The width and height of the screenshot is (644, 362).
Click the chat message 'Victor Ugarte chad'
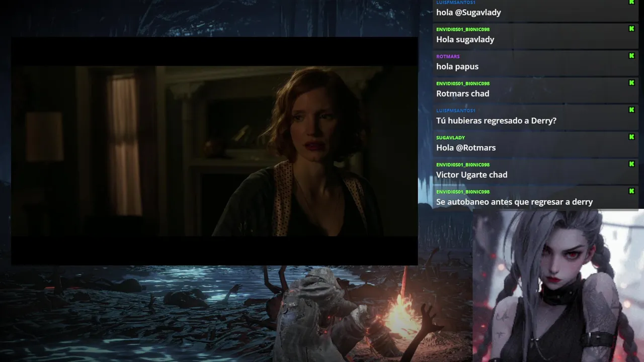tap(472, 175)
